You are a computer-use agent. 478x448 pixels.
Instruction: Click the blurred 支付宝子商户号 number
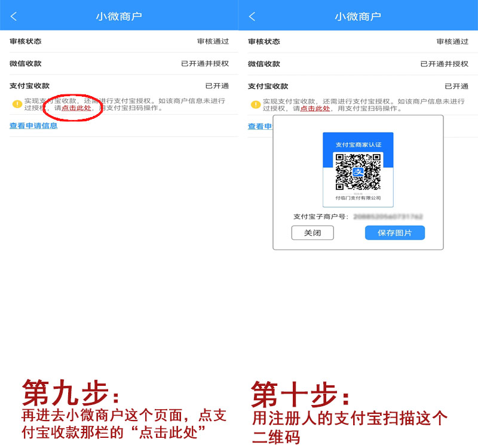click(x=388, y=217)
